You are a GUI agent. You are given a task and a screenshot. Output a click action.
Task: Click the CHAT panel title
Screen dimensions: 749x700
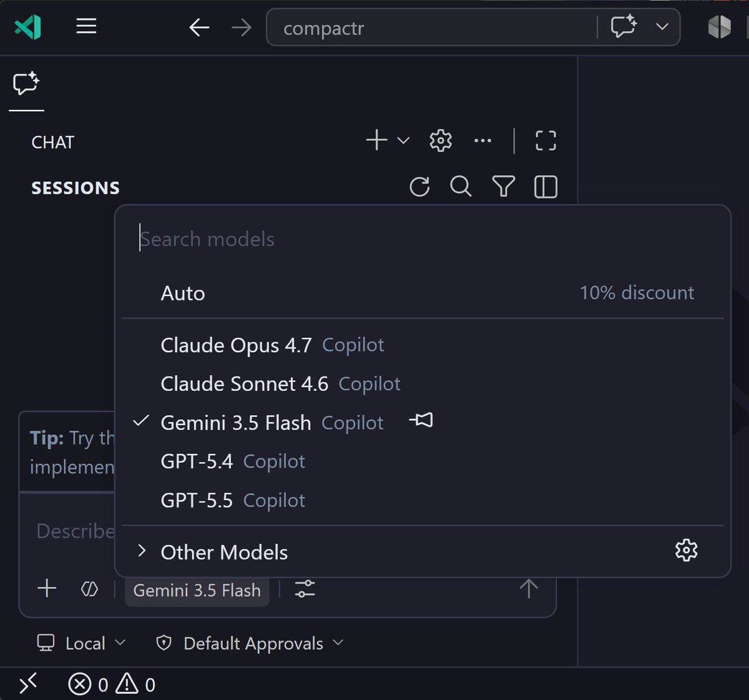pos(52,142)
